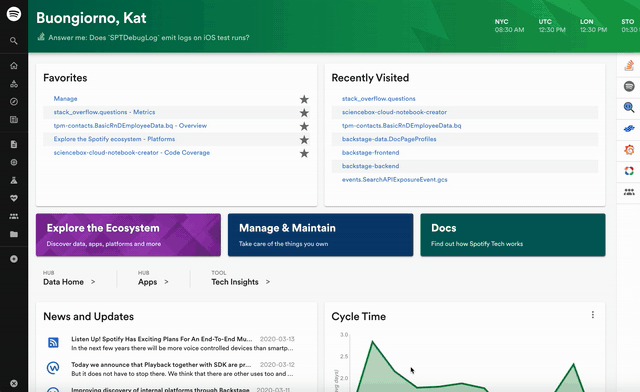The width and height of the screenshot is (640, 392).
Task: Open the folder icon in left sidebar
Action: (x=14, y=234)
